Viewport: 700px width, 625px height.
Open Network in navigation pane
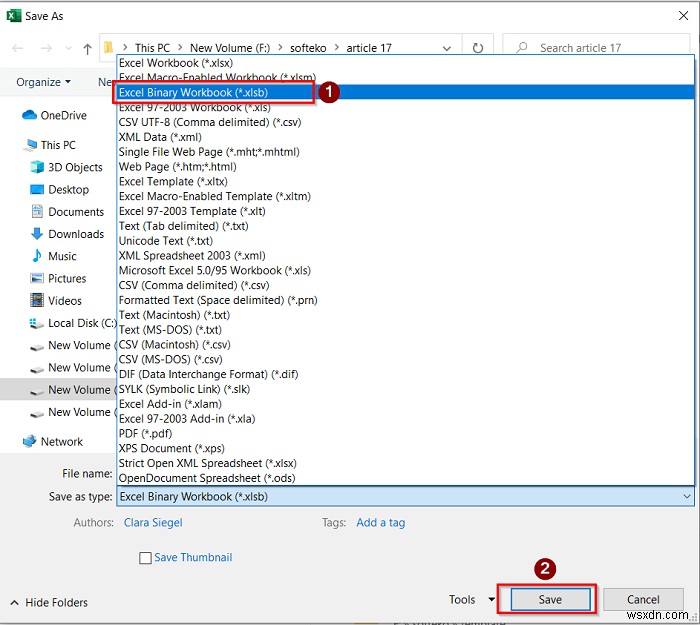point(53,442)
